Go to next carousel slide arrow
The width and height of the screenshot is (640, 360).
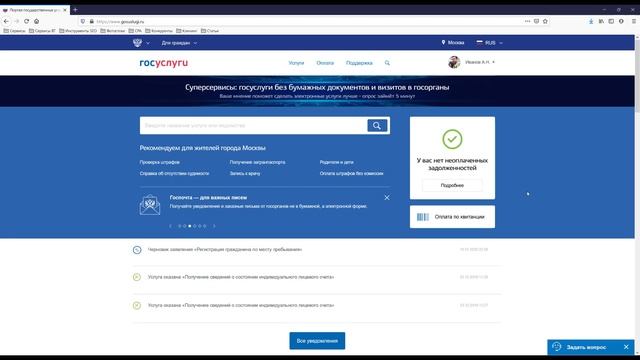(x=214, y=226)
